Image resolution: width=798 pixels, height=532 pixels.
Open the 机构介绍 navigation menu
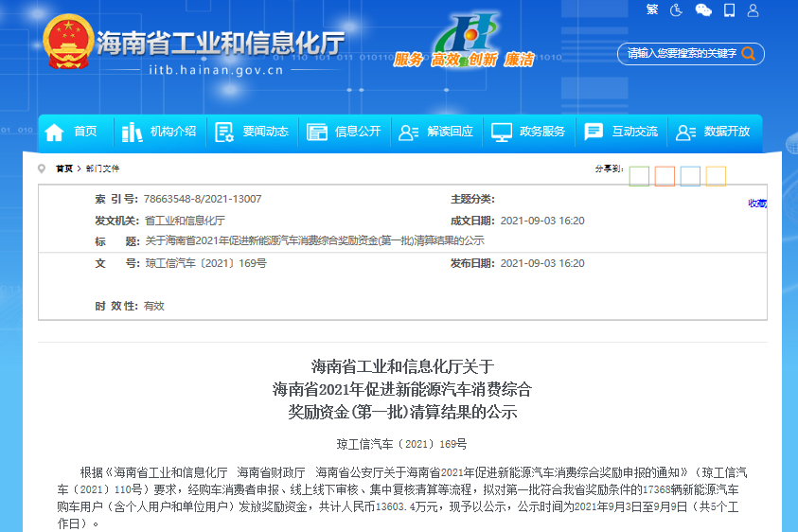pyautogui.click(x=160, y=132)
